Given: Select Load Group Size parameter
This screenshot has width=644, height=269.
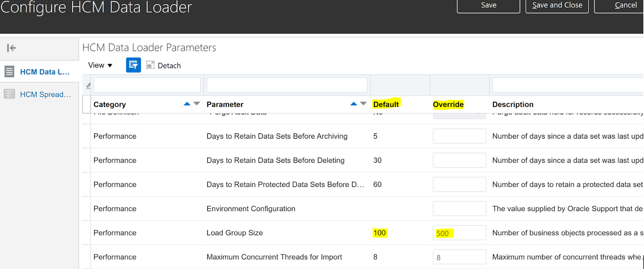Looking at the screenshot, I should (235, 233).
